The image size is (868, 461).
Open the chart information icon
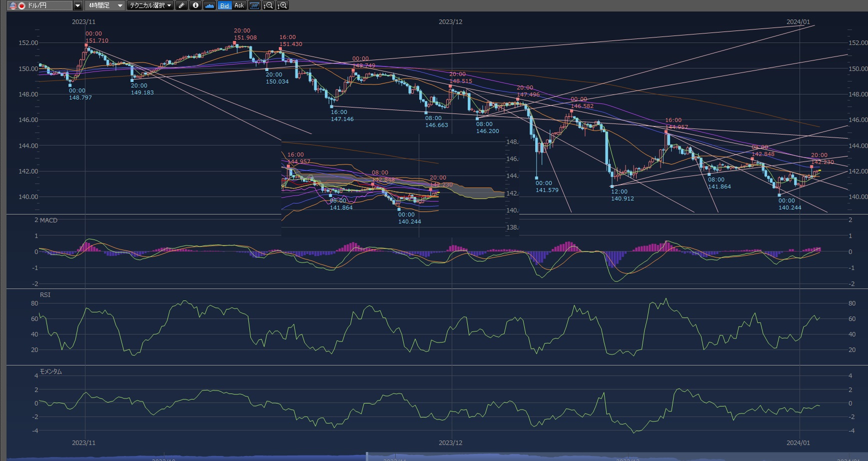coord(195,5)
